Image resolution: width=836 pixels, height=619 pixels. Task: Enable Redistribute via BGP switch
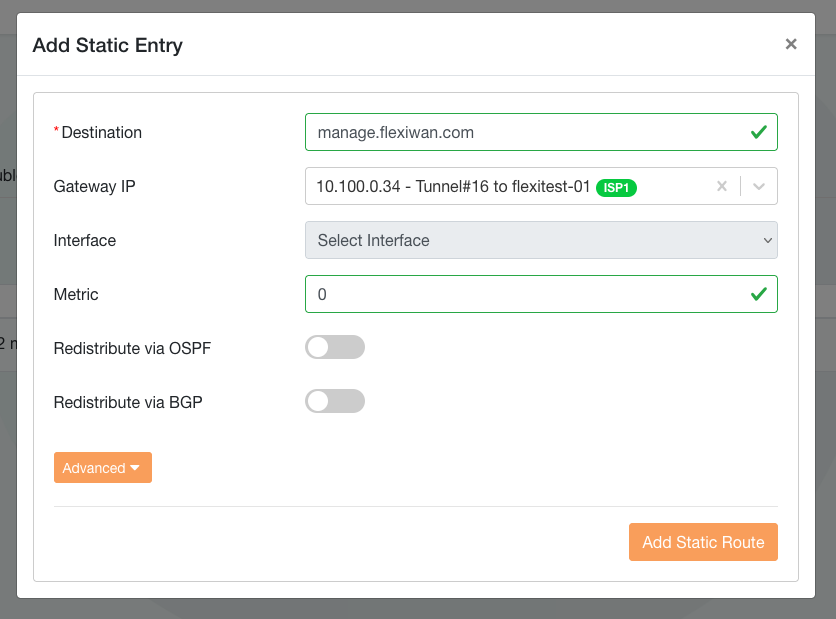pyautogui.click(x=335, y=401)
